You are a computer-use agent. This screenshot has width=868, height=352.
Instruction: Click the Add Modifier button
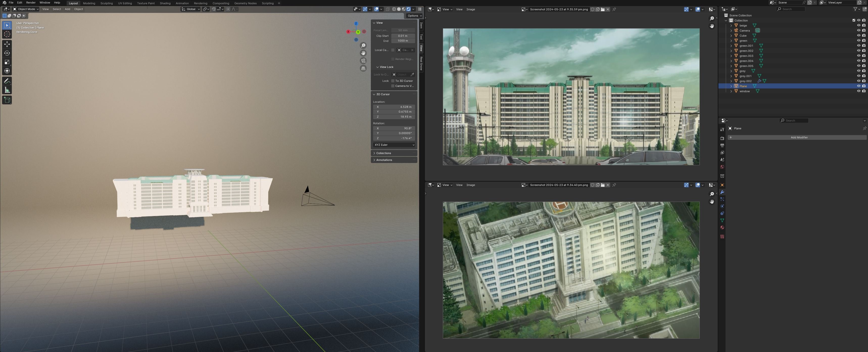pyautogui.click(x=797, y=137)
